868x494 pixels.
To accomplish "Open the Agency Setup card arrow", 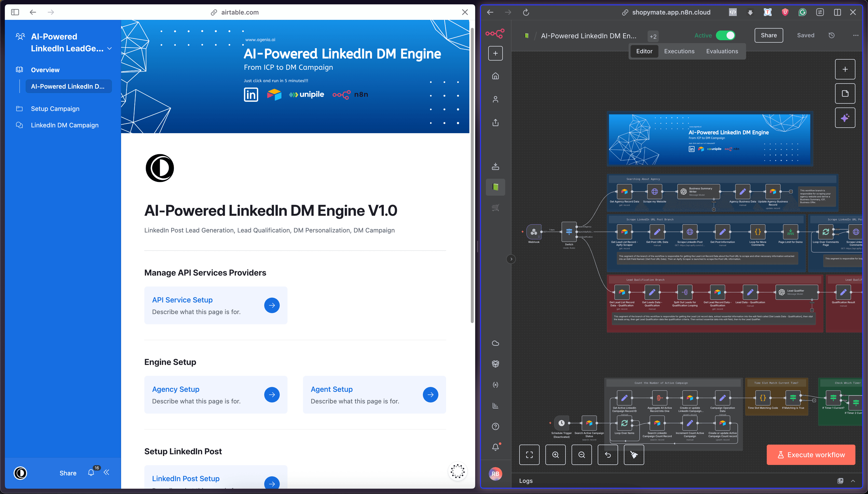I will point(272,394).
